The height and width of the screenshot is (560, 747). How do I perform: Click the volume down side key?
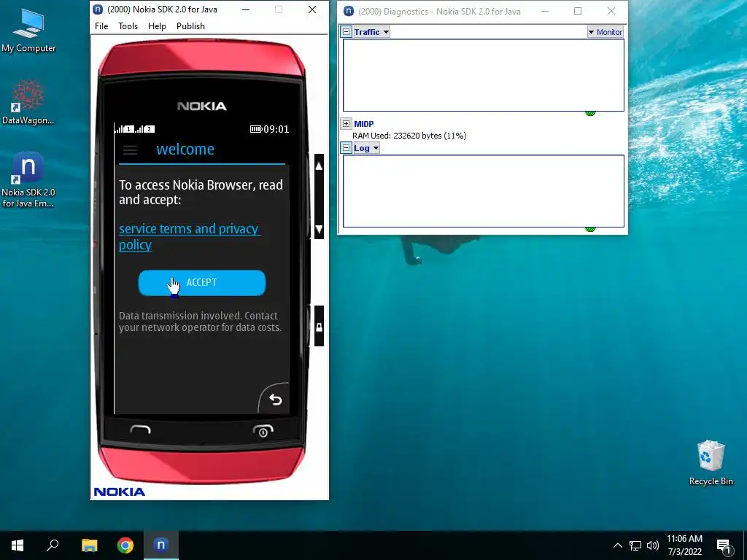[320, 230]
